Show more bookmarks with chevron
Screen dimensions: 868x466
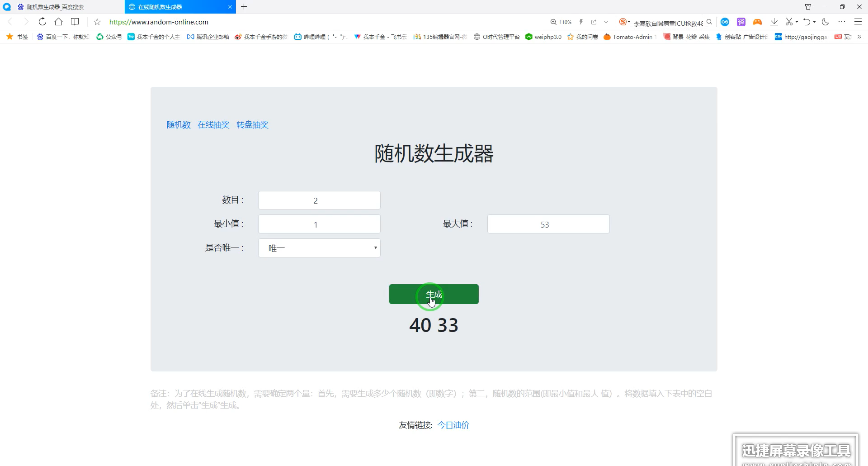pyautogui.click(x=859, y=37)
